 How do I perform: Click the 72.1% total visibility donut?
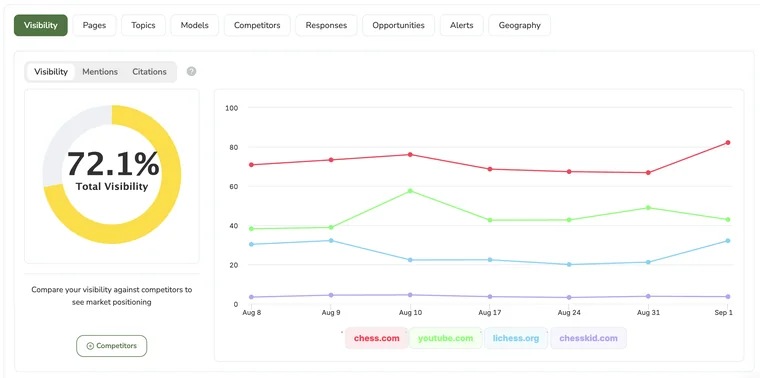click(112, 174)
